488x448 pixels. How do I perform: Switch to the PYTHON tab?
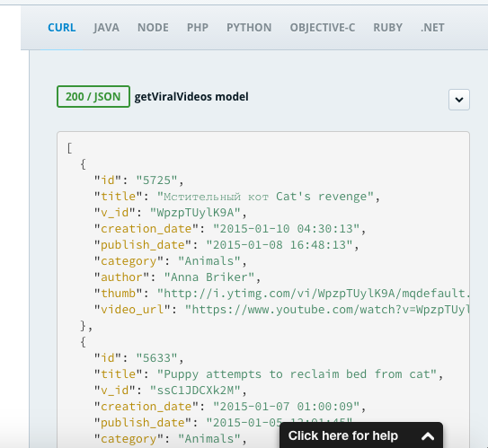click(249, 28)
